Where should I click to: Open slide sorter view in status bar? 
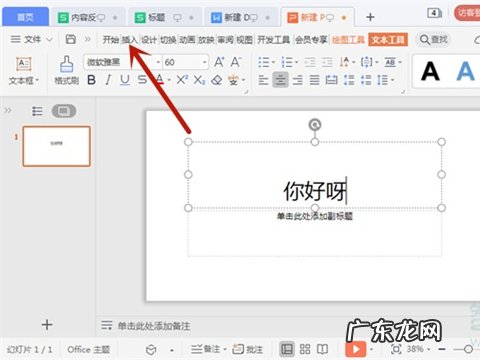point(305,349)
